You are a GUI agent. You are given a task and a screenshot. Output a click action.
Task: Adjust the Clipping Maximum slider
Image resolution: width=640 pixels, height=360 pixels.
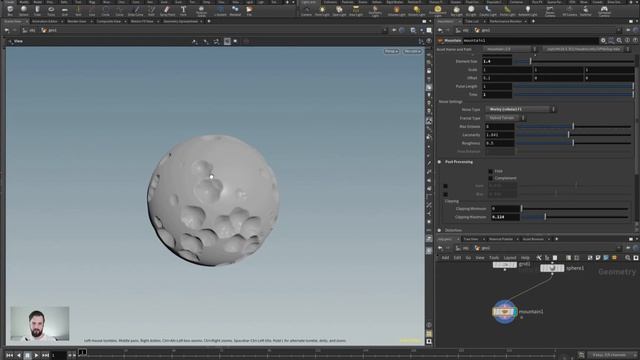575,217
